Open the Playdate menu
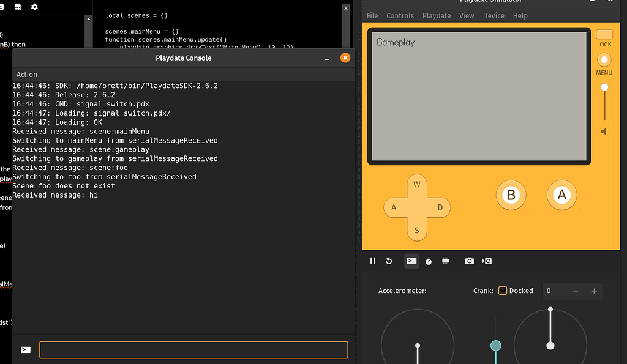The width and height of the screenshot is (627, 364). pos(436,15)
